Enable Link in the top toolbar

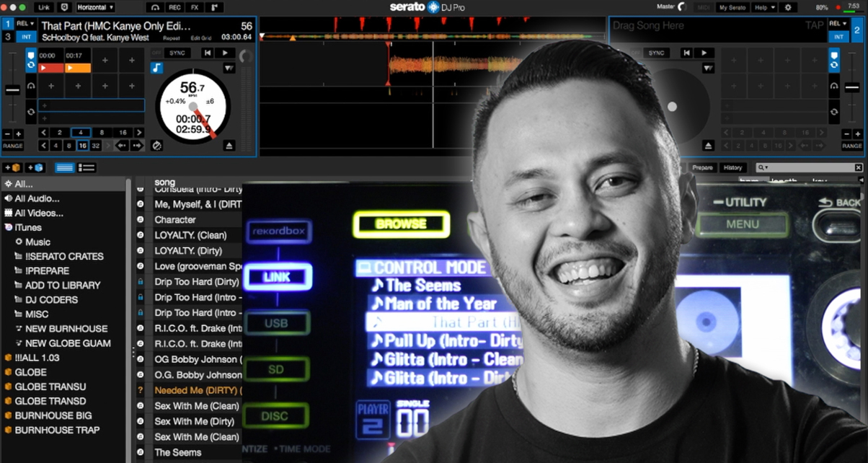click(x=45, y=7)
